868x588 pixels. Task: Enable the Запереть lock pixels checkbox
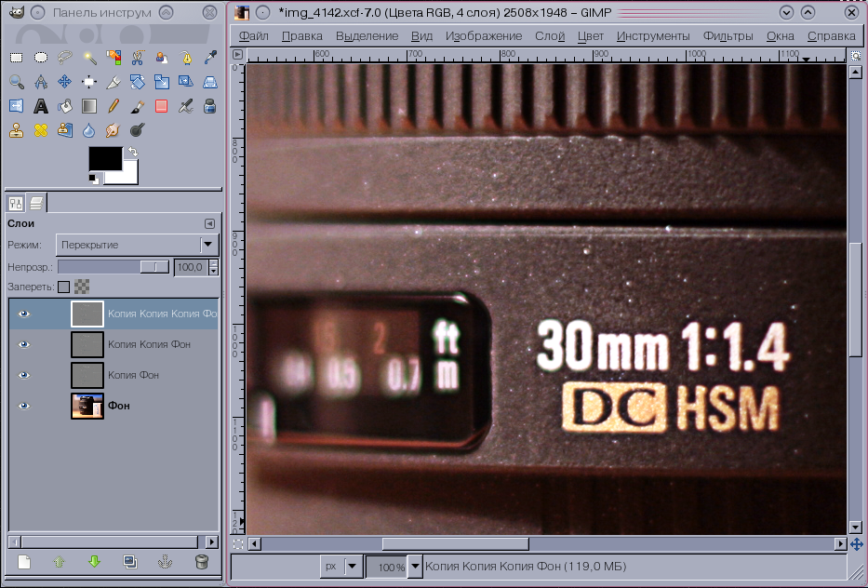click(x=63, y=287)
